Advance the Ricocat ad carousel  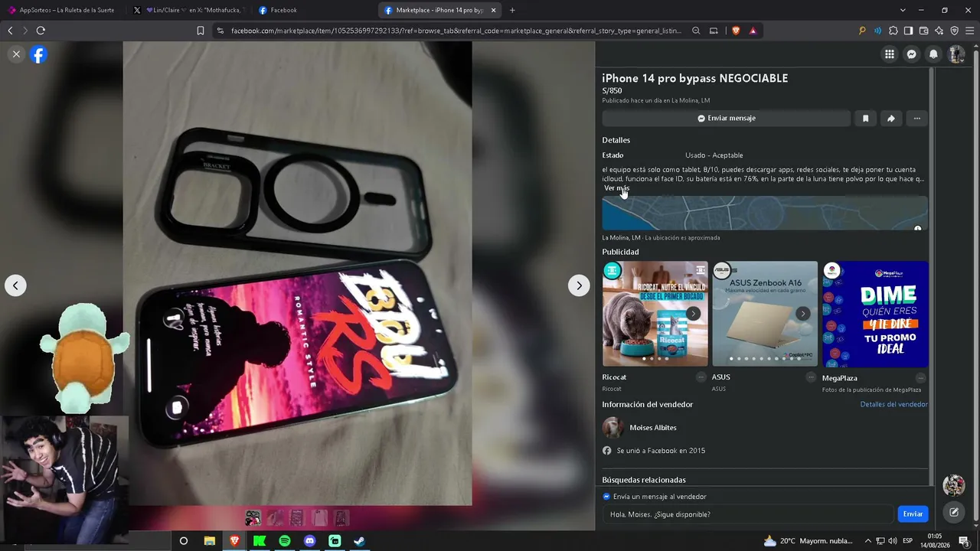[x=693, y=313]
